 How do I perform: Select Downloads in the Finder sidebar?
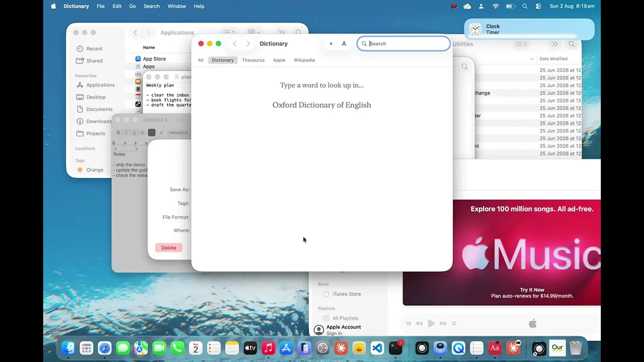click(99, 121)
